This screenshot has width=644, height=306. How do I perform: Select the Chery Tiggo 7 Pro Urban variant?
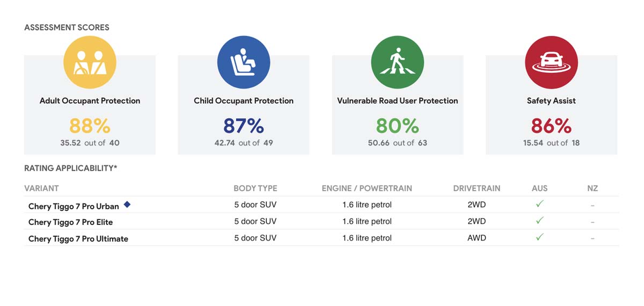[x=74, y=206]
